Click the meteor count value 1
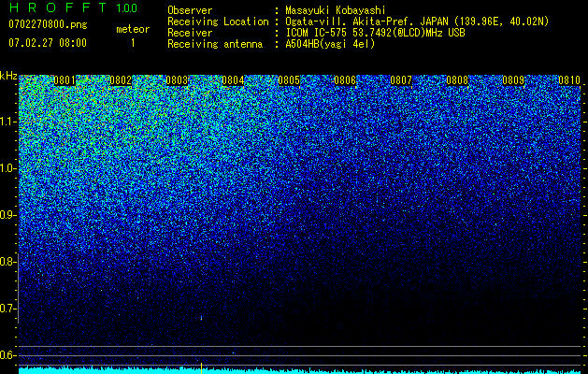588x374 pixels. pyautogui.click(x=133, y=43)
